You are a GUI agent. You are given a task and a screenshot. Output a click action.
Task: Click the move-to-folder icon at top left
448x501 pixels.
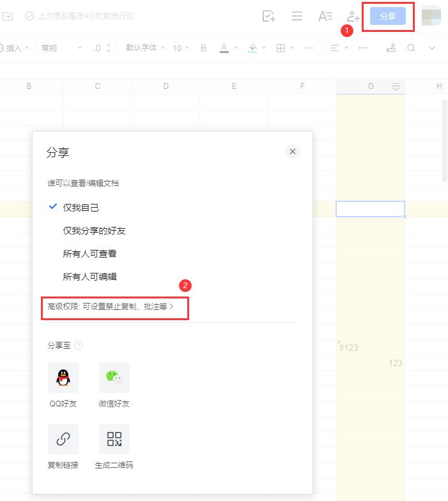click(x=8, y=16)
